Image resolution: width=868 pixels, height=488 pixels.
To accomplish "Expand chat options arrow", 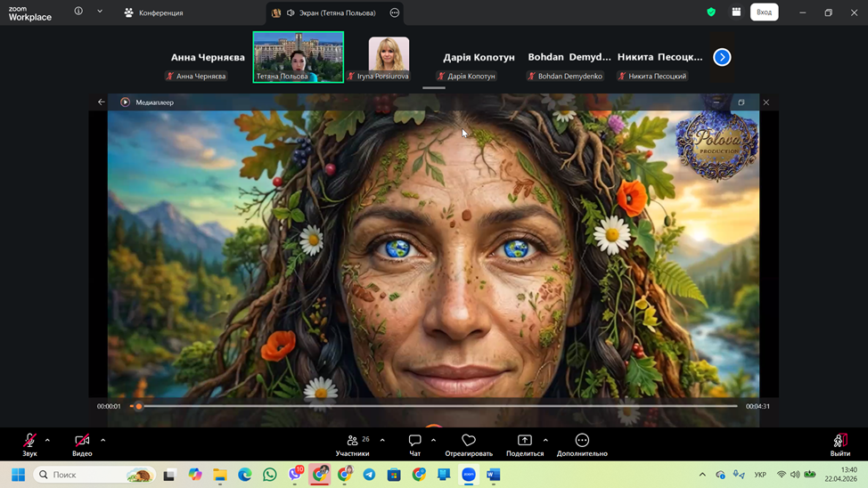I will point(433,441).
